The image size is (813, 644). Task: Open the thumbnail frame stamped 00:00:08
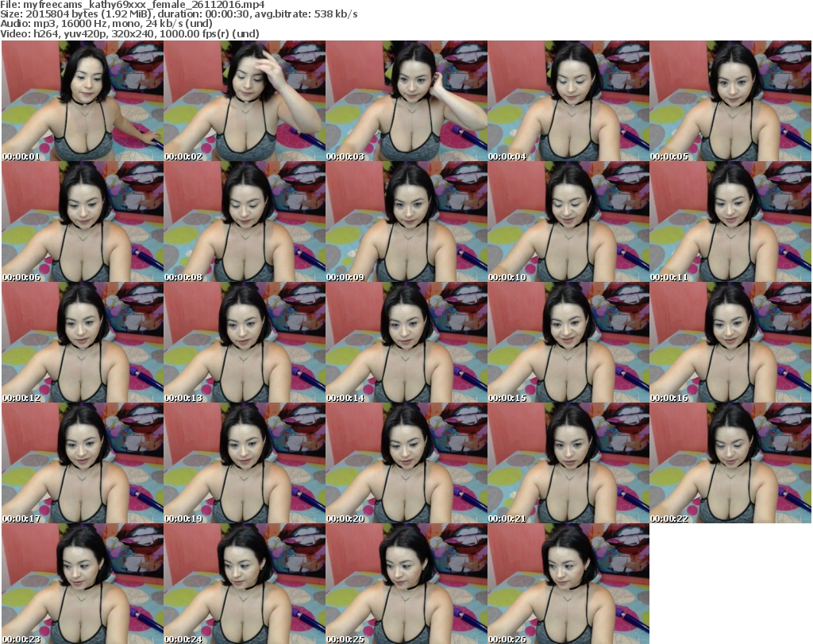(245, 222)
